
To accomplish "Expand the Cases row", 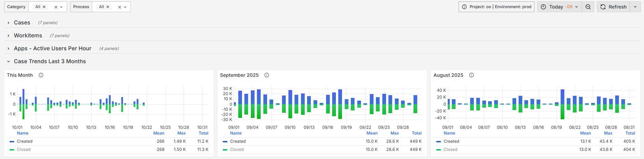I will pos(22,22).
